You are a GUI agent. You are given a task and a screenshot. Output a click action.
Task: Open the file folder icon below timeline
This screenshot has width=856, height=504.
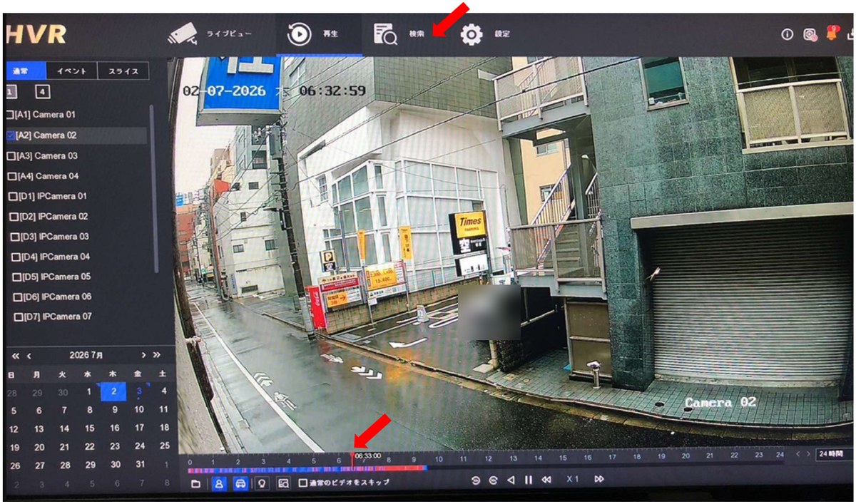[195, 483]
